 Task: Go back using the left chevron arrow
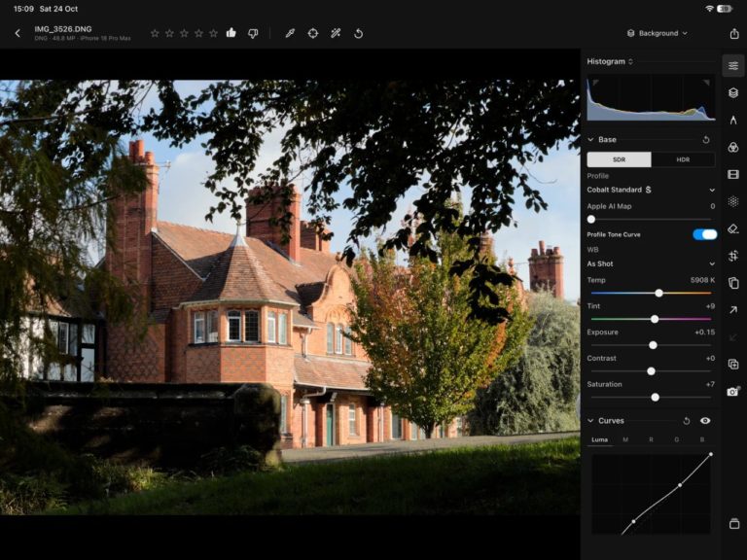tap(18, 33)
